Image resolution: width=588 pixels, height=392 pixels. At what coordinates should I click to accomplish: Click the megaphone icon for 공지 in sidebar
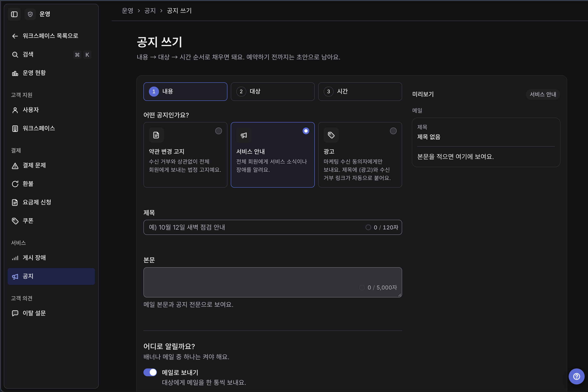point(15,276)
